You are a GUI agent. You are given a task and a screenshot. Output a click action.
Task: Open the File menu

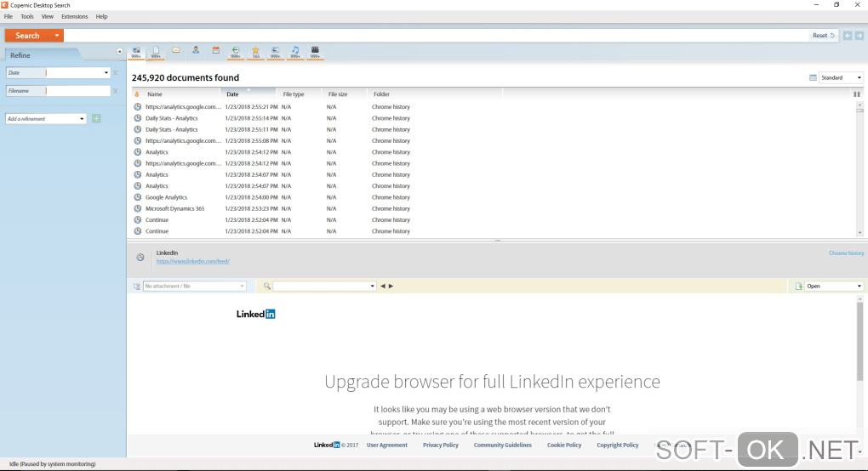9,17
